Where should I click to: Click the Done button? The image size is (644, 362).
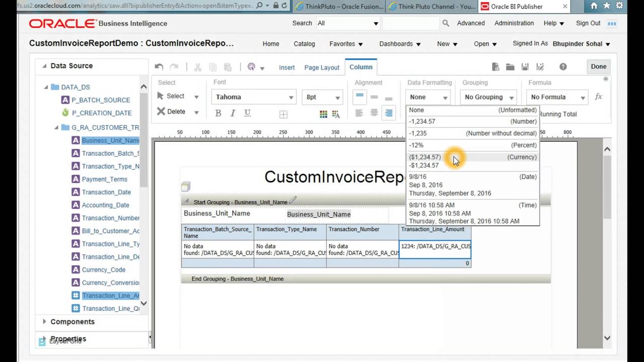[598, 66]
